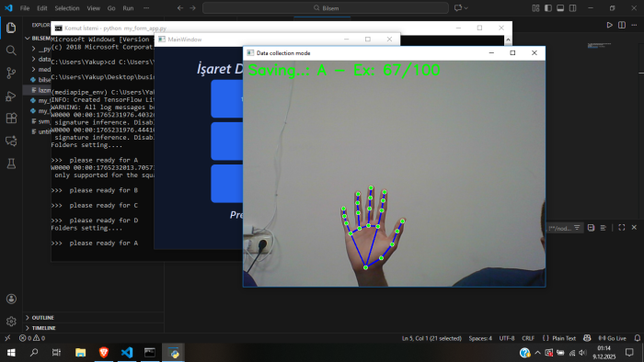644x362 pixels.
Task: Click the panel icon right of the filter box
Action: tap(591, 228)
